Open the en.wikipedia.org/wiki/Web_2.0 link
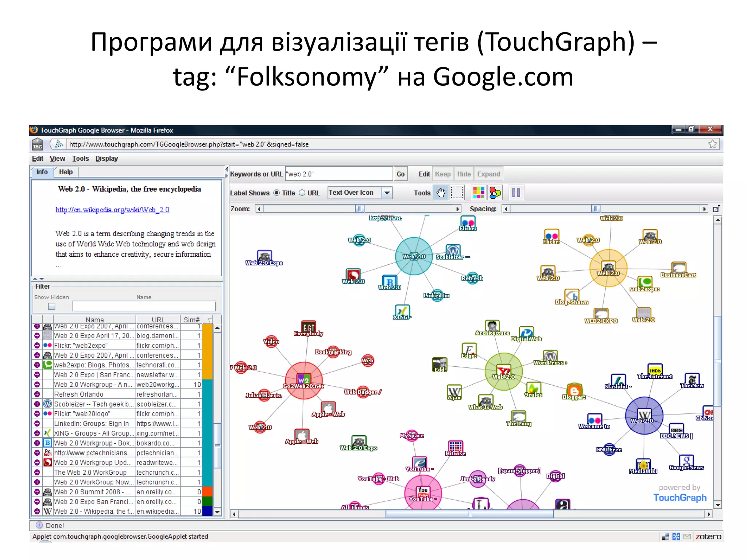The height and width of the screenshot is (560, 747). [x=112, y=210]
